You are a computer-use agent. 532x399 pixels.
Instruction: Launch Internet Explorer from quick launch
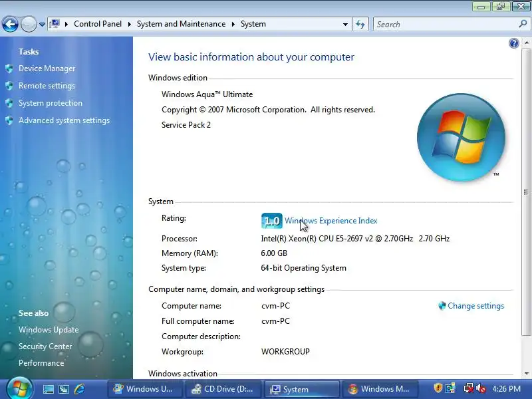79,389
